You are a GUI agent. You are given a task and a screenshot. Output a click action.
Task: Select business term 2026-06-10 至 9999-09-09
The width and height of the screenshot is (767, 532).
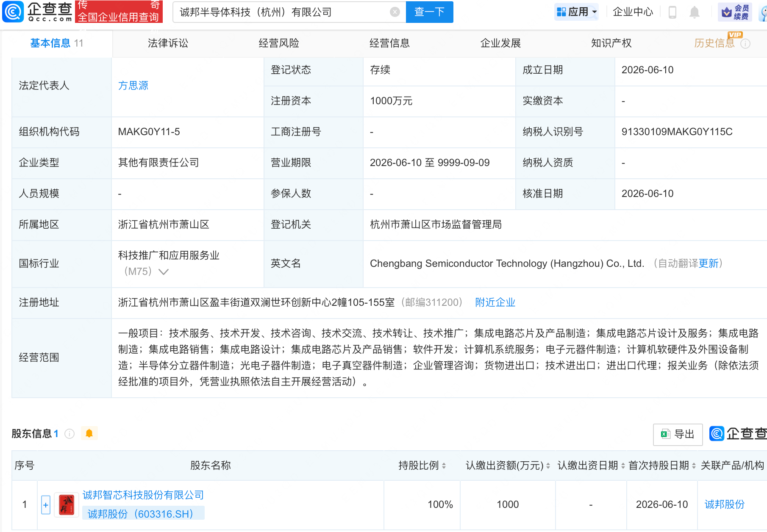tap(430, 163)
